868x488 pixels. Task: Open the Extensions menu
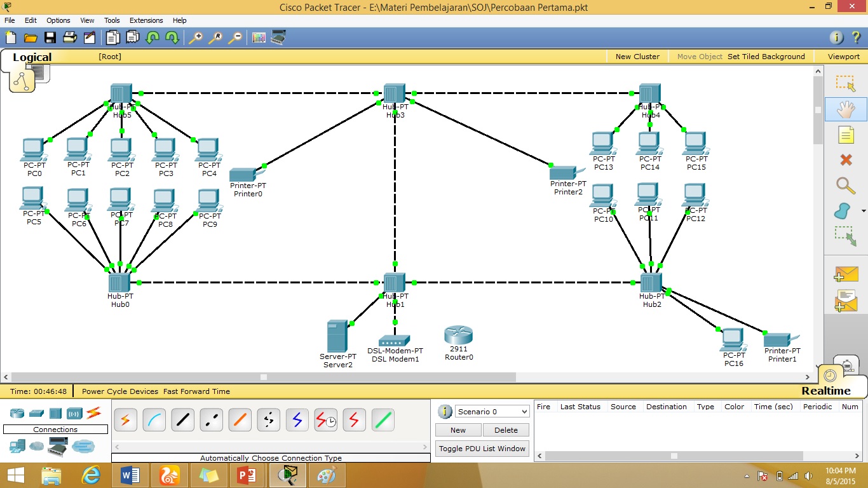(x=146, y=20)
